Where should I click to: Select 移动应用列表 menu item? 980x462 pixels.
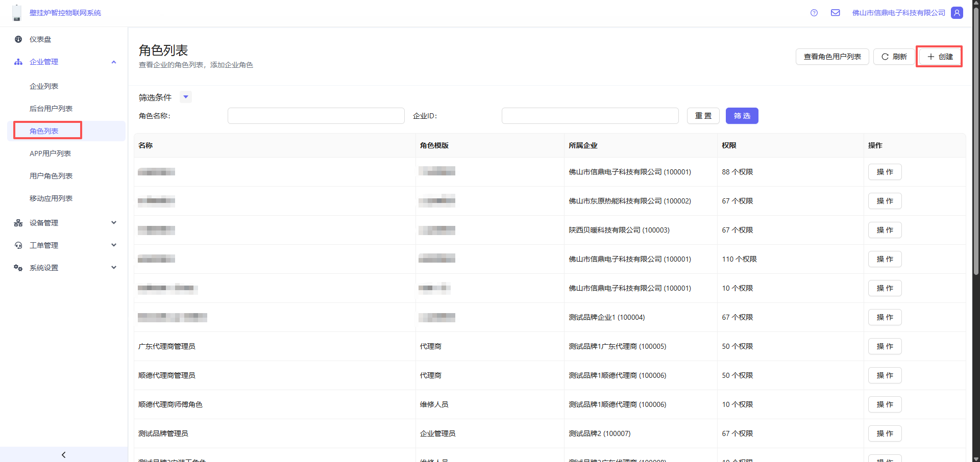pyautogui.click(x=51, y=198)
